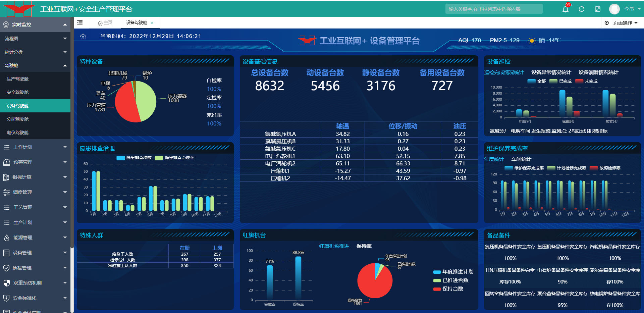
Task: Click the notification bell icon
Action: pos(565,9)
